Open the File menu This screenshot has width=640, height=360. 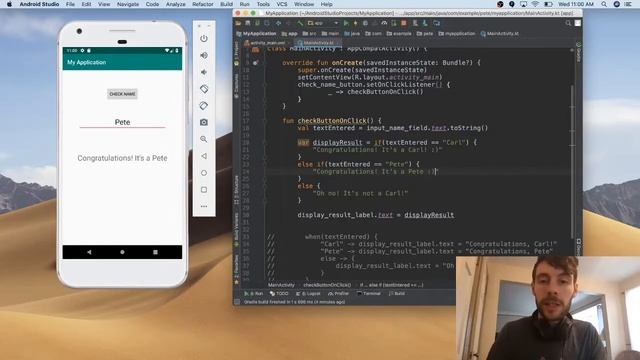pos(70,4)
